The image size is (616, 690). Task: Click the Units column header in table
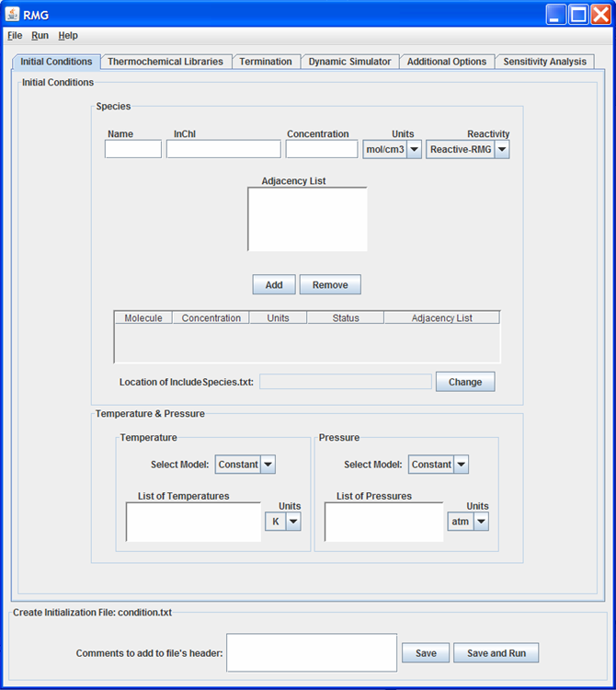tap(279, 317)
